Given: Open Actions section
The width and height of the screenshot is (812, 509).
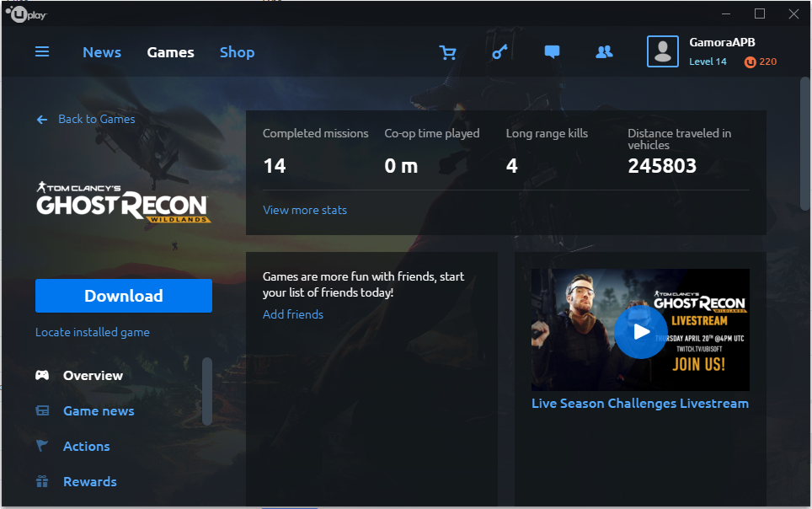Looking at the screenshot, I should pos(87,447).
